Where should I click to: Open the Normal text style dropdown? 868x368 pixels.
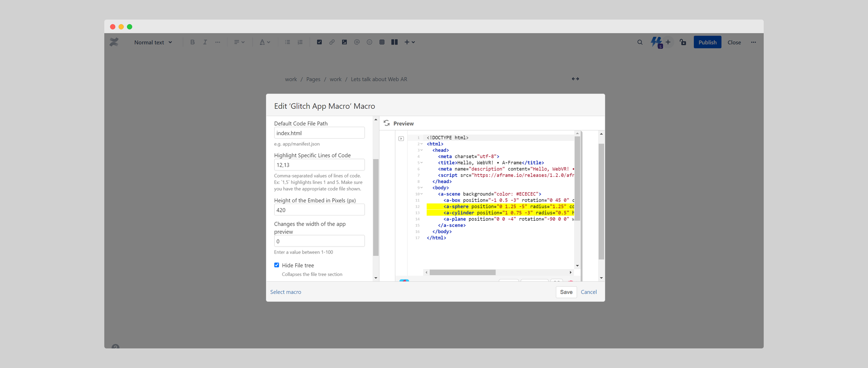coord(153,42)
